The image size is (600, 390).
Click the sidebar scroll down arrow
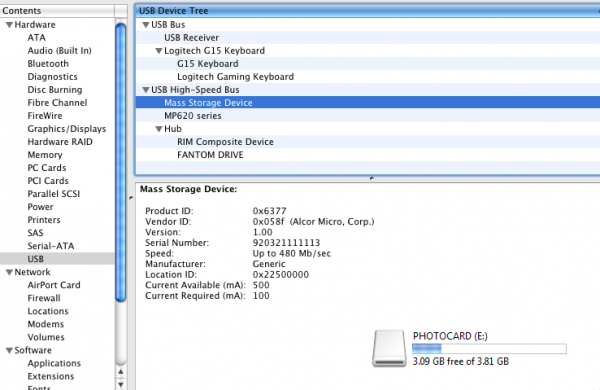(121, 384)
